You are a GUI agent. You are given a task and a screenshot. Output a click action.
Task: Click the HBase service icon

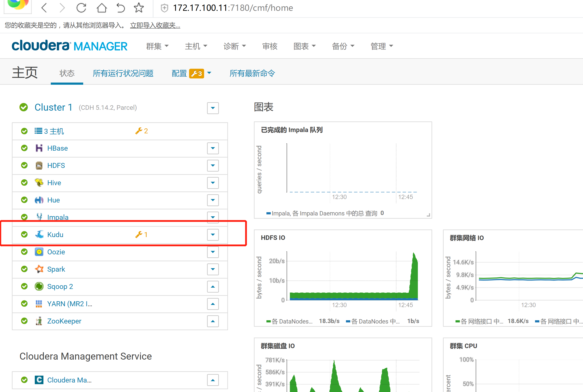(39, 148)
